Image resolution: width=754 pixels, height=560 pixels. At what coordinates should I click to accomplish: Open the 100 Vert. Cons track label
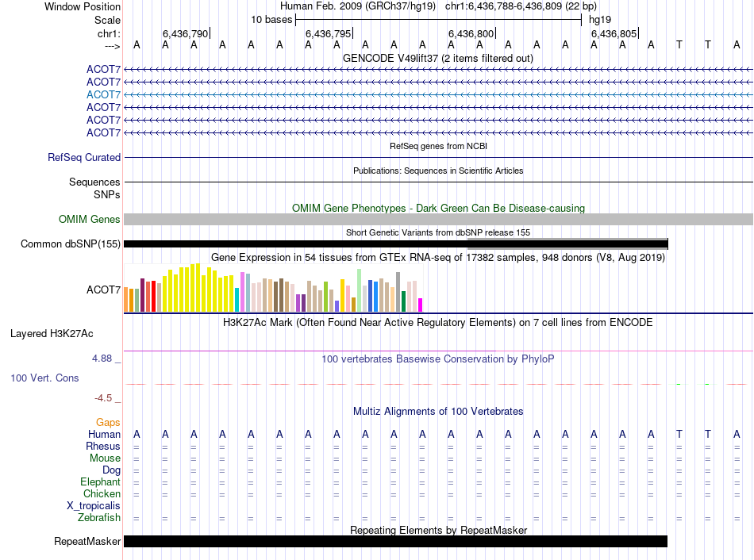point(44,378)
